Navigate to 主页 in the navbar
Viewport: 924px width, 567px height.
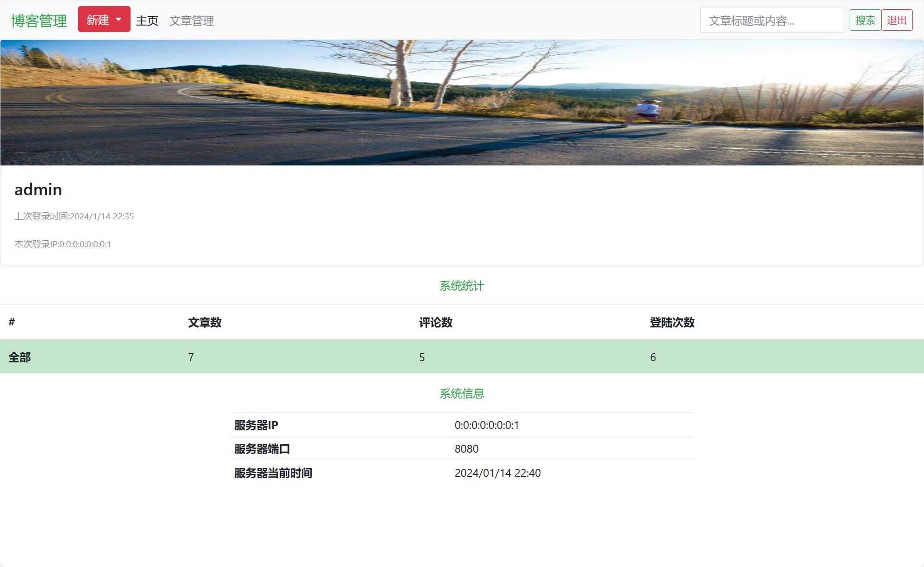coord(147,20)
